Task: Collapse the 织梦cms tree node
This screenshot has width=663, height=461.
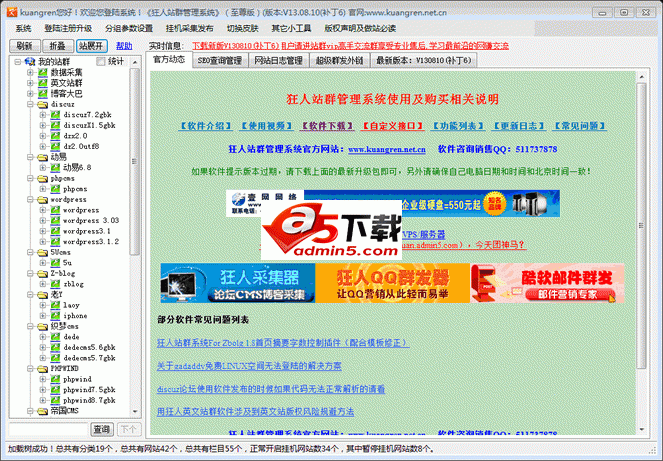Action: [x=29, y=326]
